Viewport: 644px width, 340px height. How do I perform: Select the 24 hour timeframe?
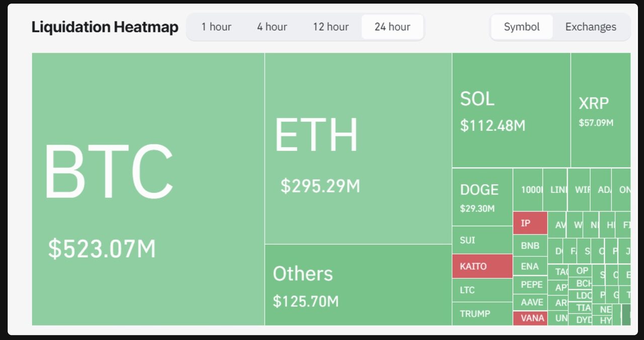[x=392, y=27]
